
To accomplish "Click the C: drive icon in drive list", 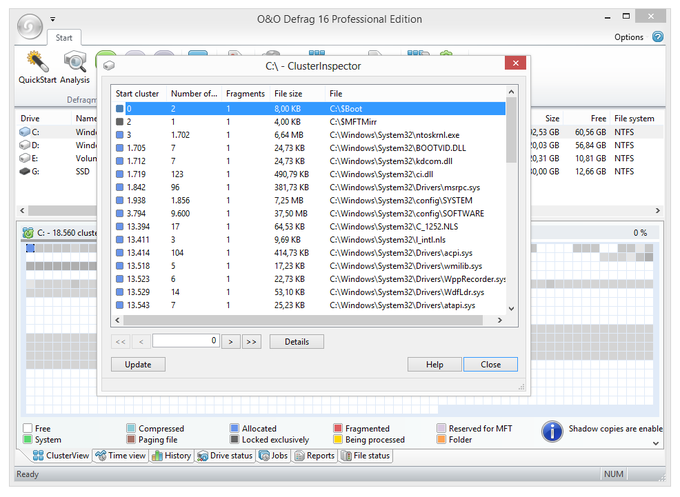I will tap(25, 132).
